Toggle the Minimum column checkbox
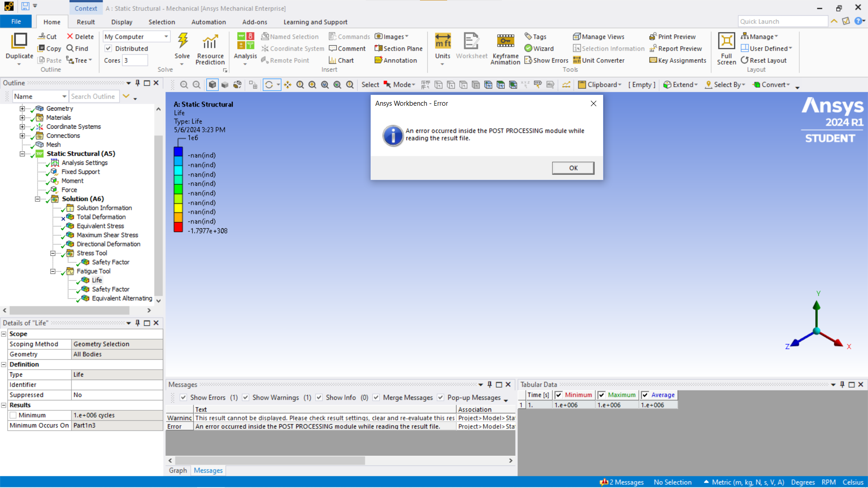 559,395
